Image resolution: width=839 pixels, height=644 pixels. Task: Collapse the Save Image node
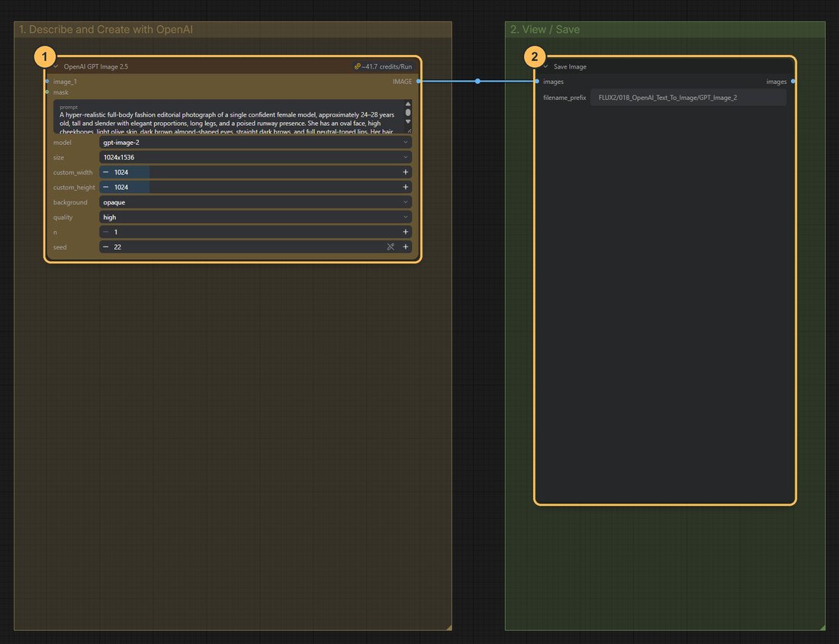[546, 66]
